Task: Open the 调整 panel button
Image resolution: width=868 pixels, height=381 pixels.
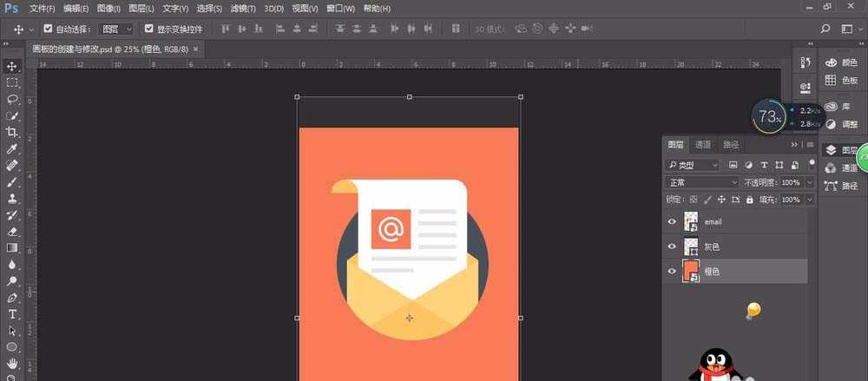Action: point(841,124)
